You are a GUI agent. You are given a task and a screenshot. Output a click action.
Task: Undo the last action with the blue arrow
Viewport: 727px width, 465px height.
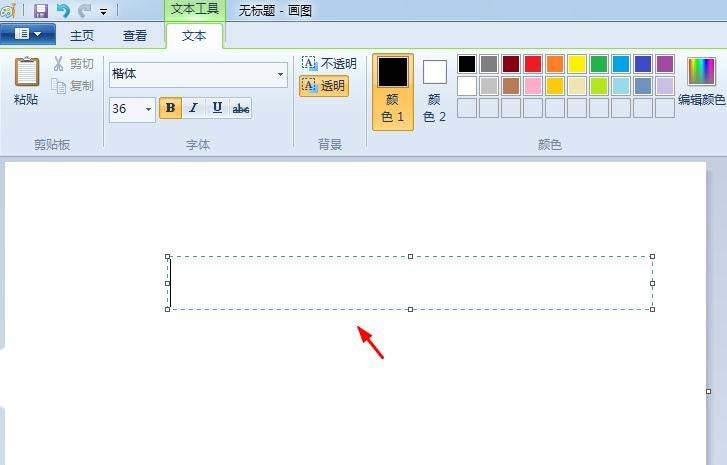tap(63, 10)
